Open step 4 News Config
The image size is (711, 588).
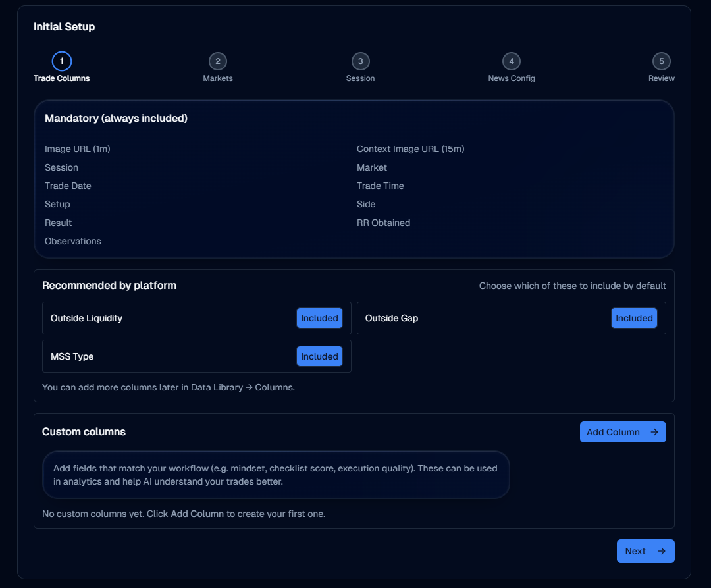[512, 61]
